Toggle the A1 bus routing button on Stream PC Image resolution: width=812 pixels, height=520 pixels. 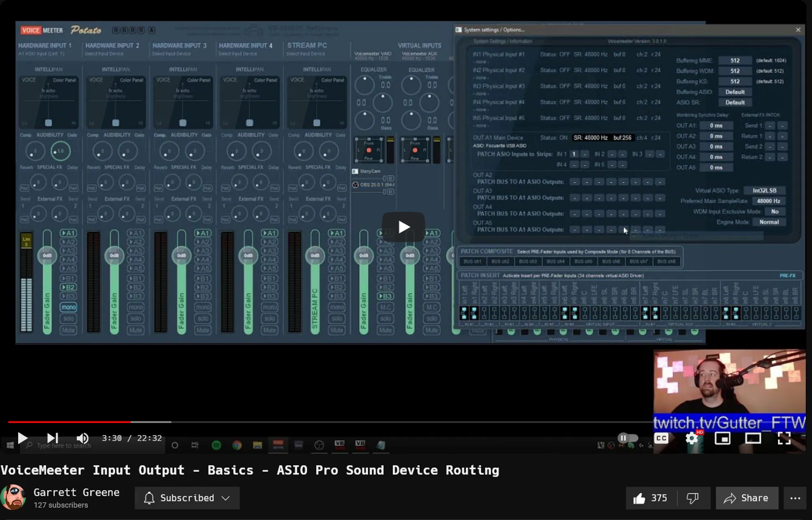337,233
